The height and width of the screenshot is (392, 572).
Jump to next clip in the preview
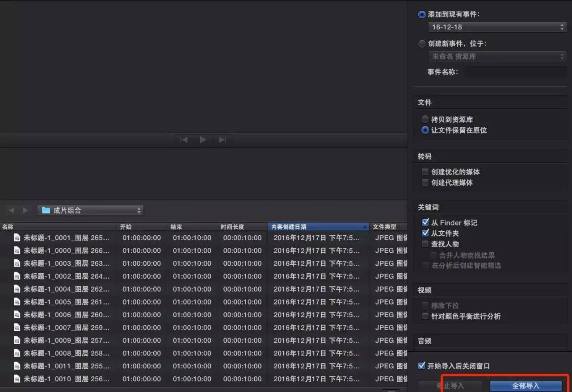[222, 140]
